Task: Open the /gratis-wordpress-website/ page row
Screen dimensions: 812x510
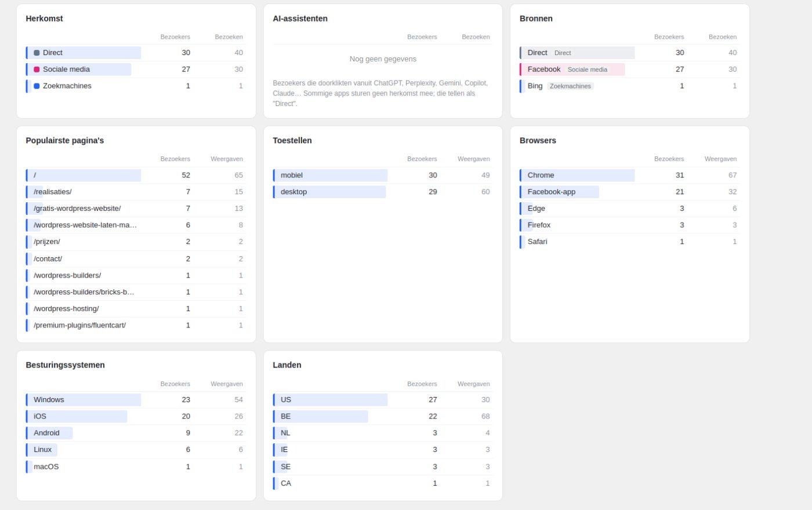Action: click(x=136, y=209)
